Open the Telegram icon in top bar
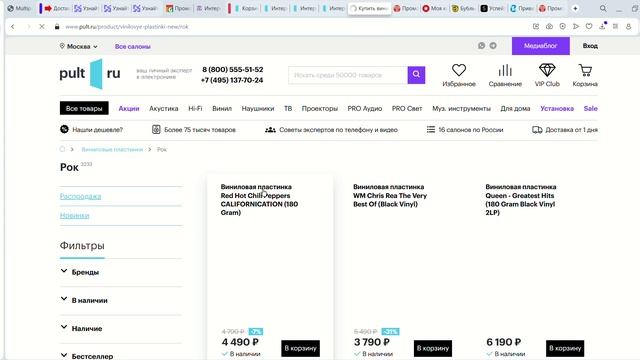This screenshot has width=640, height=360. [493, 46]
